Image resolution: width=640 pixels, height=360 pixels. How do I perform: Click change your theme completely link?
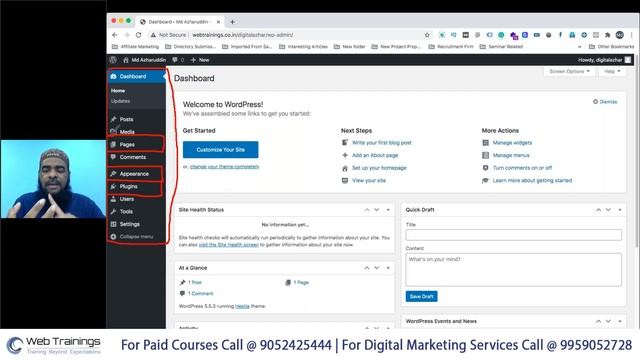[x=224, y=167]
